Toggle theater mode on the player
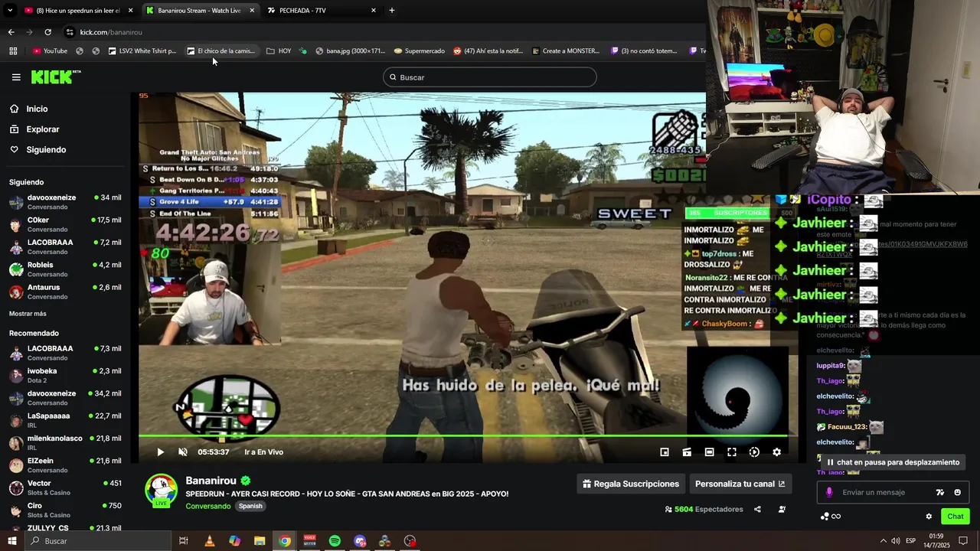 point(710,452)
